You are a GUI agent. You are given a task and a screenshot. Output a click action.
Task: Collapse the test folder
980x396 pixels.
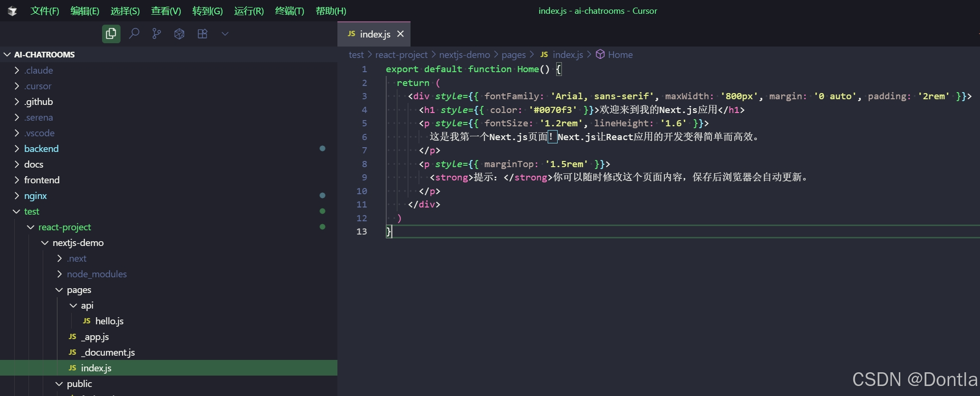[168, 211]
